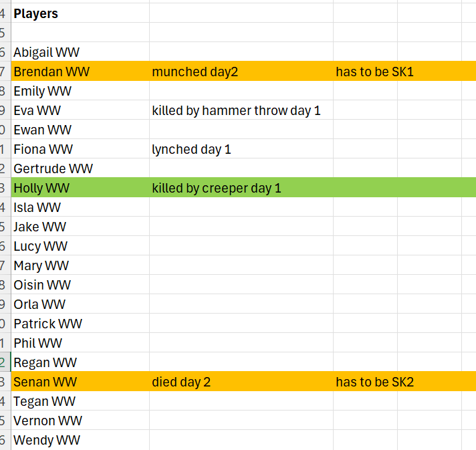Click orange Senan WW cell

45,382
